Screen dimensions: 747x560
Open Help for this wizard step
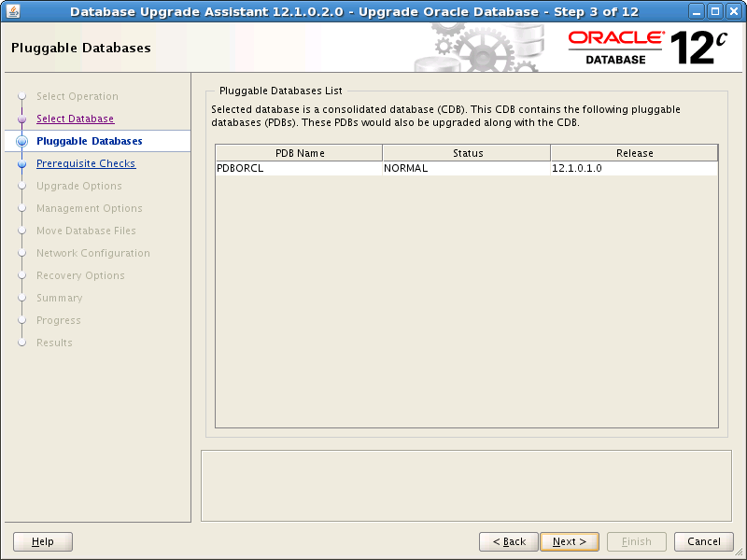pyautogui.click(x=43, y=541)
